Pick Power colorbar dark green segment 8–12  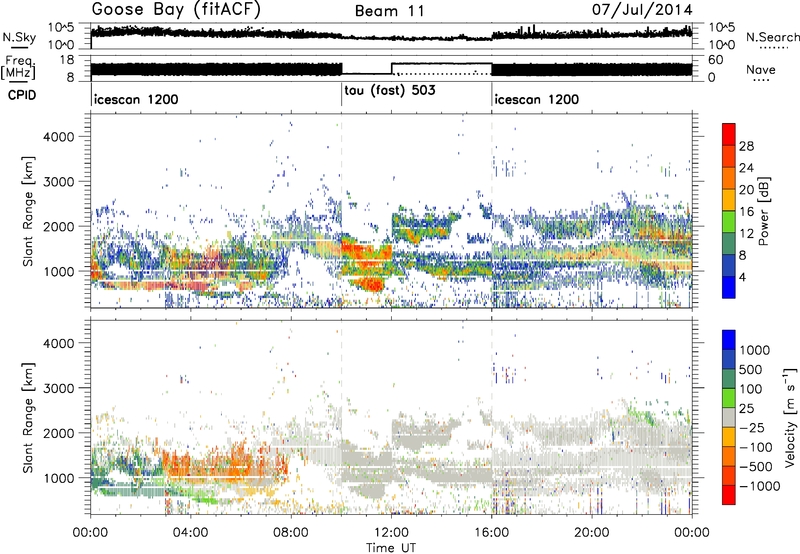(x=729, y=244)
